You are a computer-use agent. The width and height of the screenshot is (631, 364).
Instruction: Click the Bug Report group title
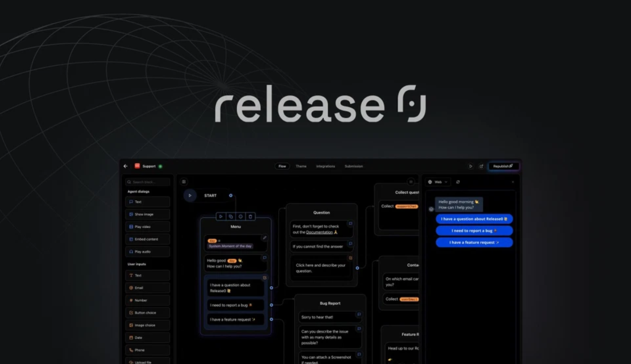click(330, 303)
